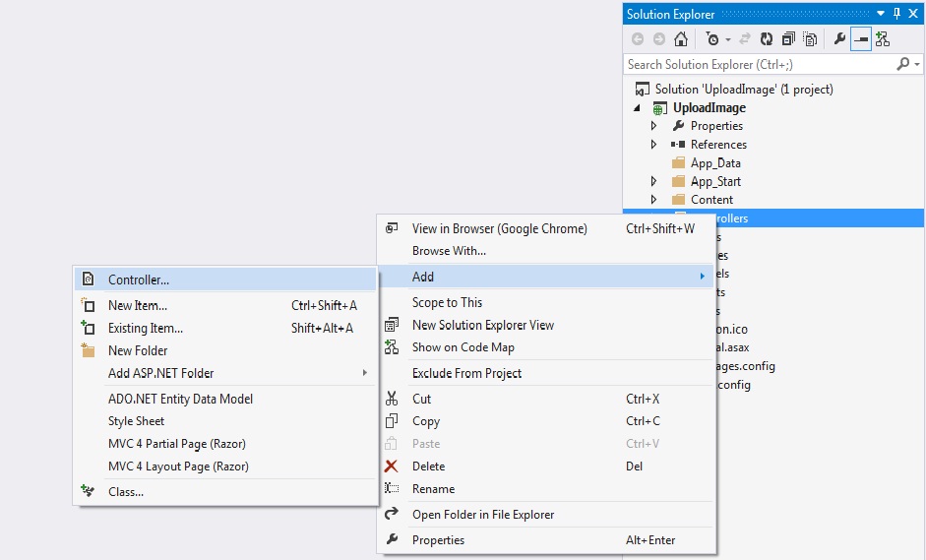Image resolution: width=926 pixels, height=560 pixels.
Task: Choose View in Browser (Google Chrome)
Action: 546,228
